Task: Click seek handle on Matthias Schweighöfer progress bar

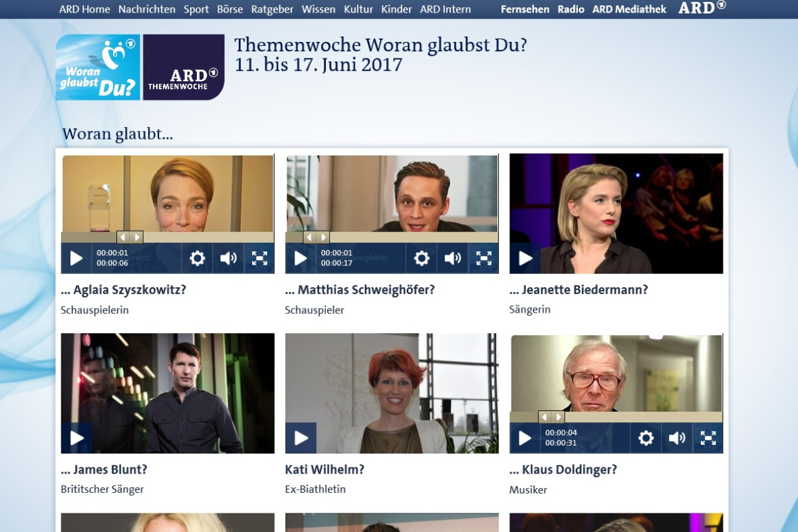Action: (x=316, y=237)
